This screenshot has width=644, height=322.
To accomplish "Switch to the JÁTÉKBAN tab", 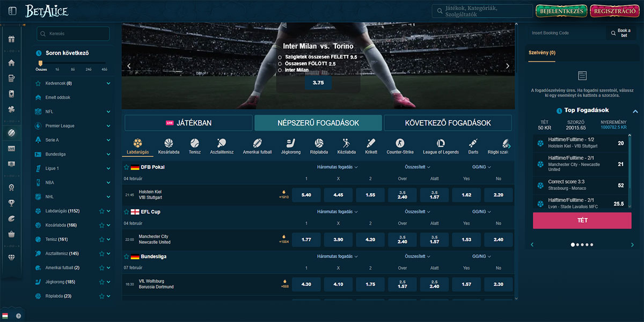I will (188, 123).
